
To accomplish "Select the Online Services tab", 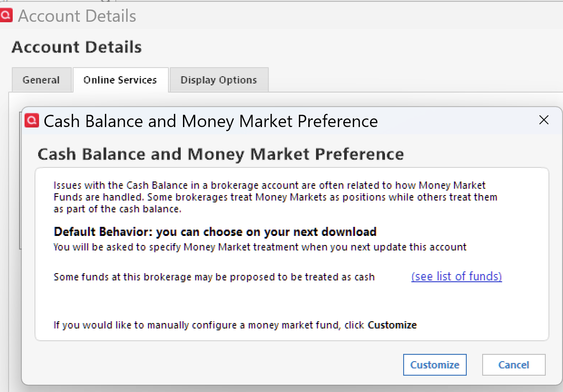I will pyautogui.click(x=120, y=80).
